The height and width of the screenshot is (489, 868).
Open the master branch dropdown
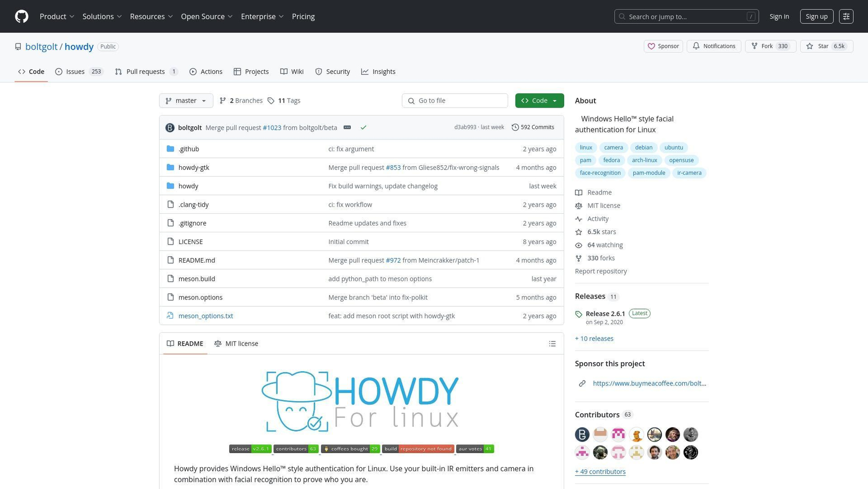pos(186,101)
